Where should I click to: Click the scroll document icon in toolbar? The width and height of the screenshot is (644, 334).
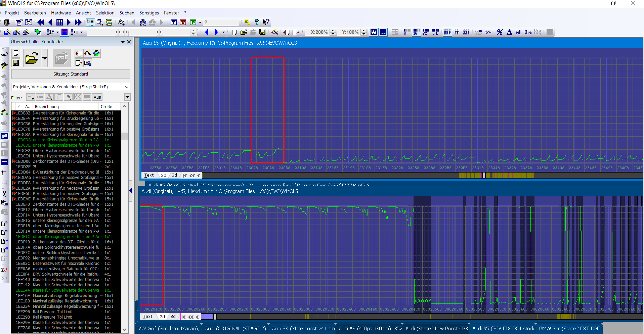pos(109,22)
